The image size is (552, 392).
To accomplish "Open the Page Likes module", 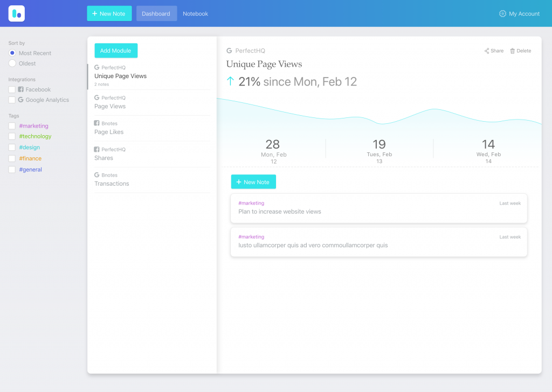I will (109, 132).
